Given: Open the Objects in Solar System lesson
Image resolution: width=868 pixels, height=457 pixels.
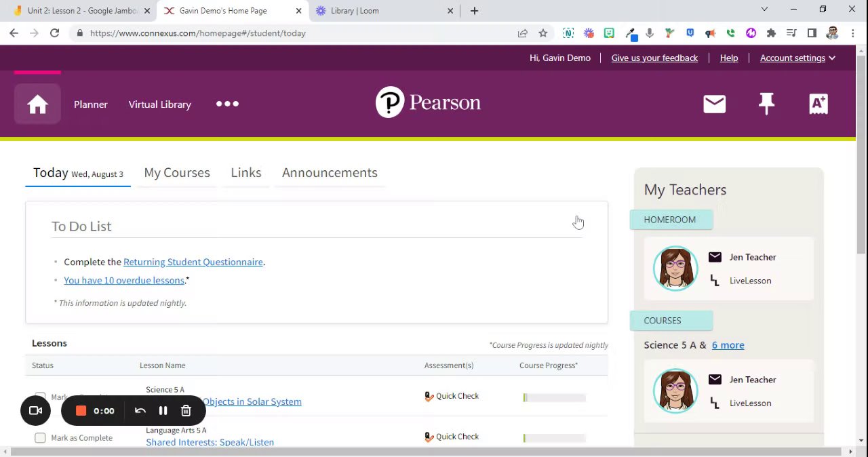Looking at the screenshot, I should [x=252, y=401].
